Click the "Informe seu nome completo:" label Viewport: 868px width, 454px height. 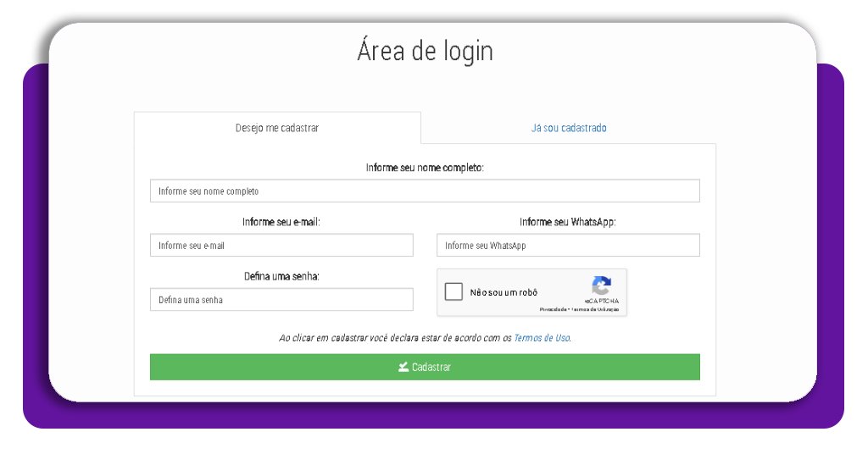[x=425, y=168]
